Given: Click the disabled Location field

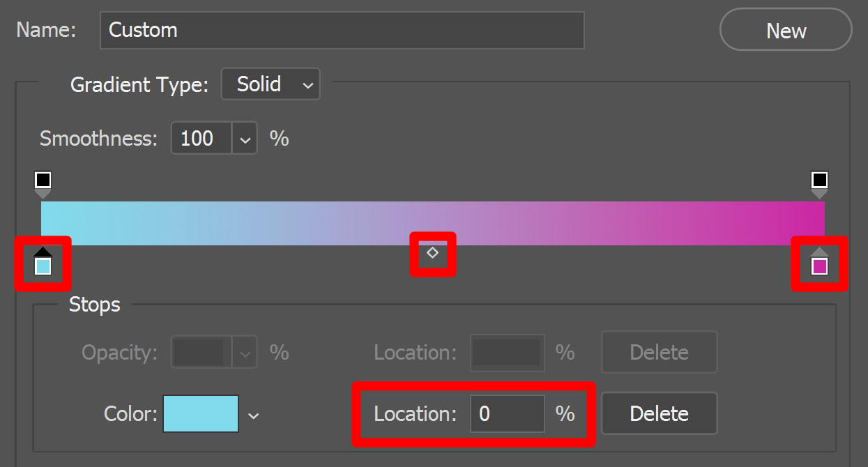Looking at the screenshot, I should pos(507,352).
